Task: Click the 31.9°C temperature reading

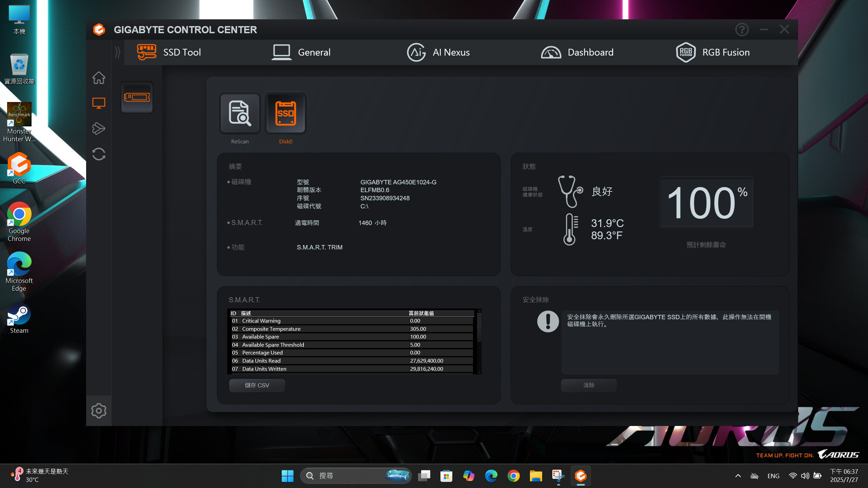Action: click(607, 223)
